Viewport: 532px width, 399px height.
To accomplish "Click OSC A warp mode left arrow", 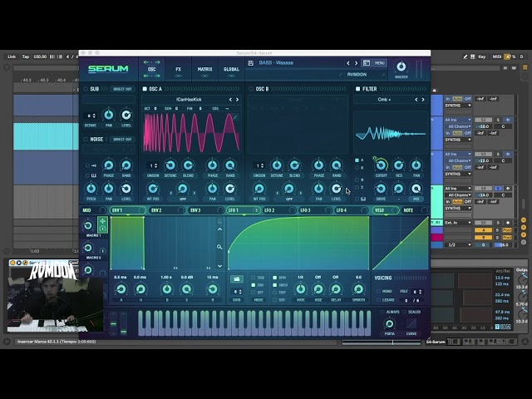I will point(171,193).
